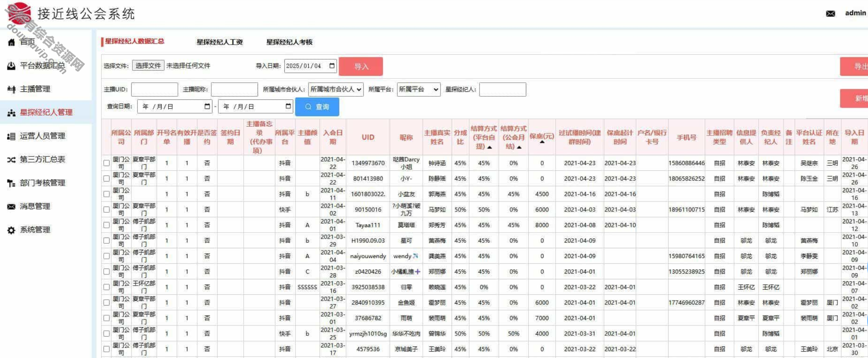Screen dimensions: 868x358
Task: Click the UID column header
Action: pos(368,137)
